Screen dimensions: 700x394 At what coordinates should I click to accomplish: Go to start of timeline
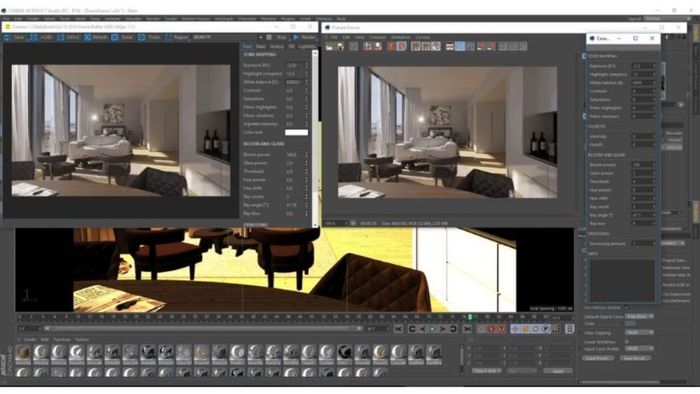(398, 329)
